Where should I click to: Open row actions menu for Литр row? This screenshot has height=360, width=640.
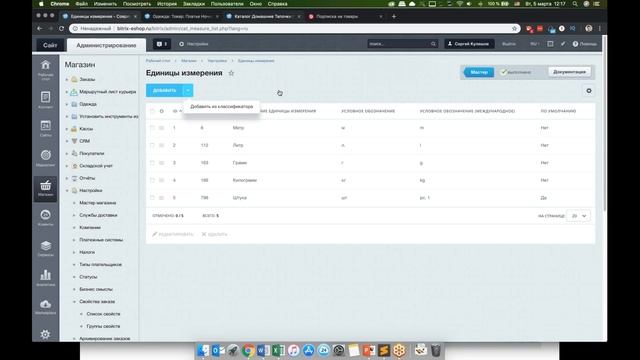pos(162,145)
